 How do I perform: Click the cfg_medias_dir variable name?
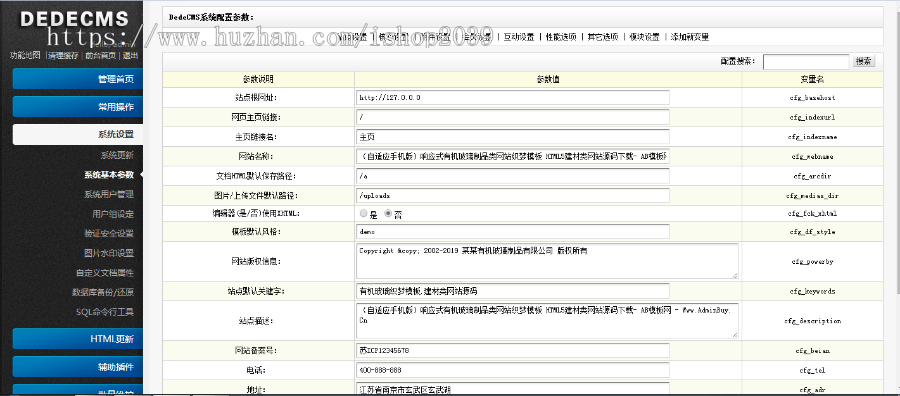(812, 196)
